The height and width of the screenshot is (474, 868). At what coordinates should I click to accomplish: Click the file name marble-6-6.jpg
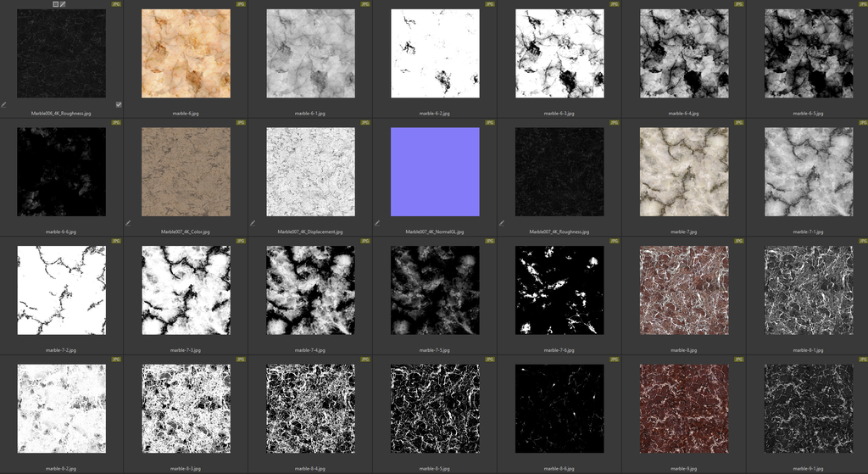[x=61, y=231]
